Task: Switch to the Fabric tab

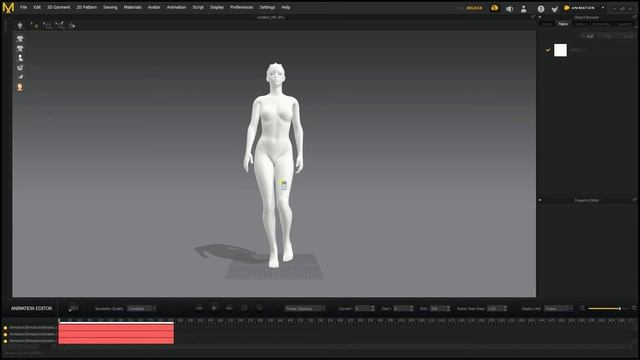Action: (563, 24)
